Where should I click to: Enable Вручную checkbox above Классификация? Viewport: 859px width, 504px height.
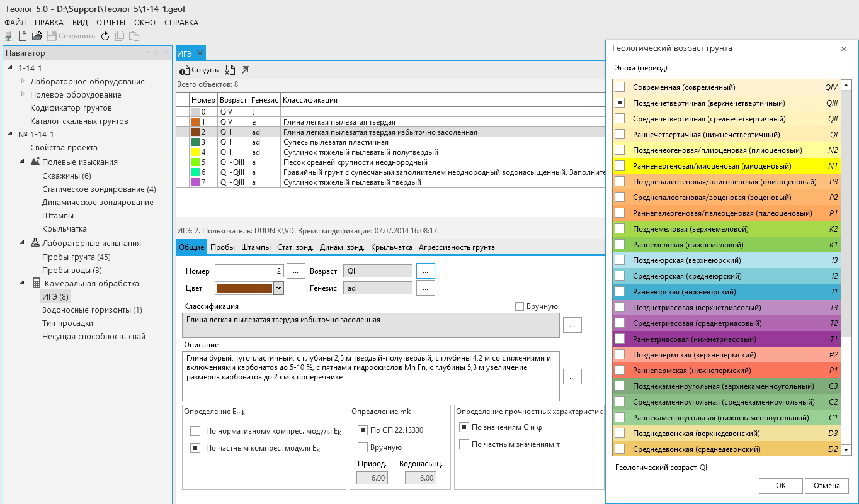click(x=520, y=306)
